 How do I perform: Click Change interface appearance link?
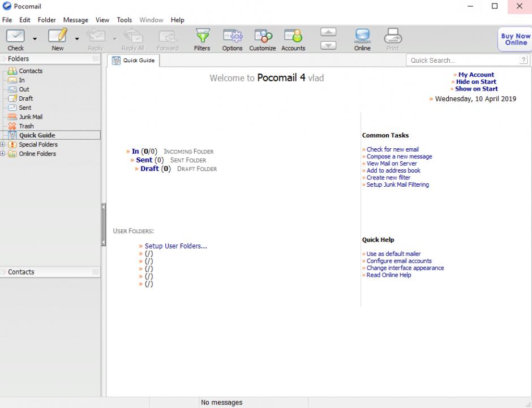405,268
